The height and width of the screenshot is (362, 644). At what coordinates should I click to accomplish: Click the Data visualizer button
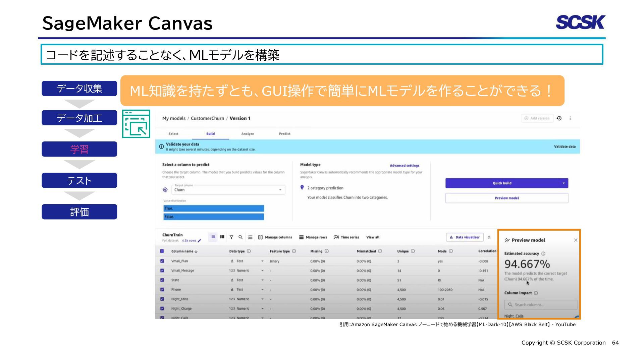click(x=465, y=237)
